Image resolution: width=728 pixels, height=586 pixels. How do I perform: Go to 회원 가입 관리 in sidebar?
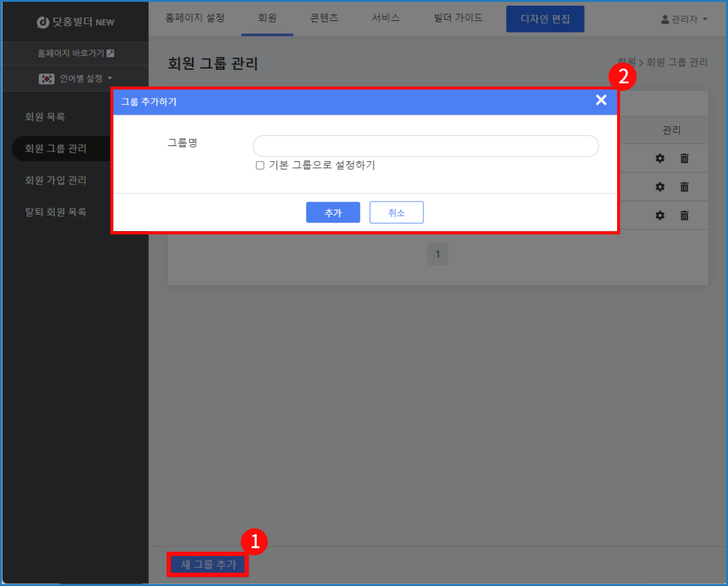pyautogui.click(x=56, y=180)
